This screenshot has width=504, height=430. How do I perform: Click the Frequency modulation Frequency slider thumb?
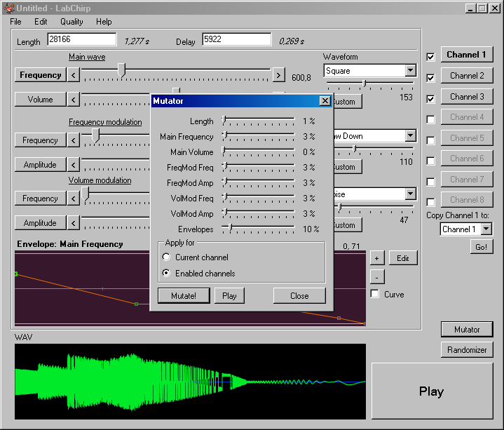95,135
